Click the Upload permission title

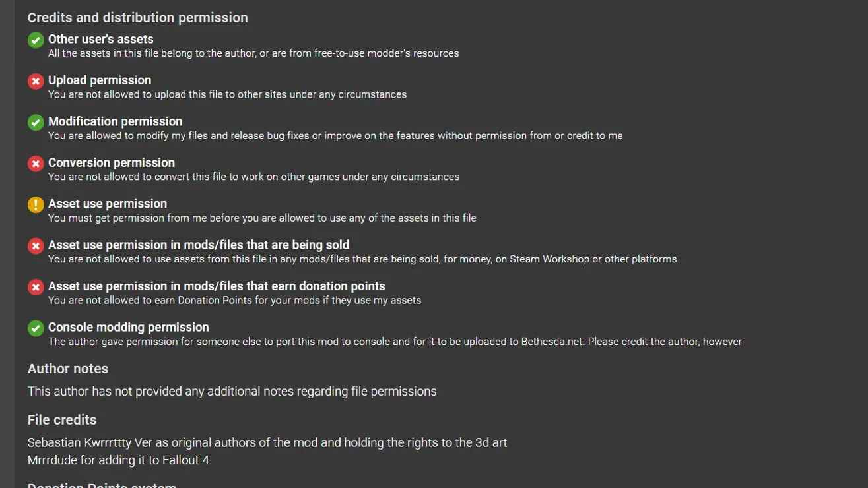coord(100,80)
